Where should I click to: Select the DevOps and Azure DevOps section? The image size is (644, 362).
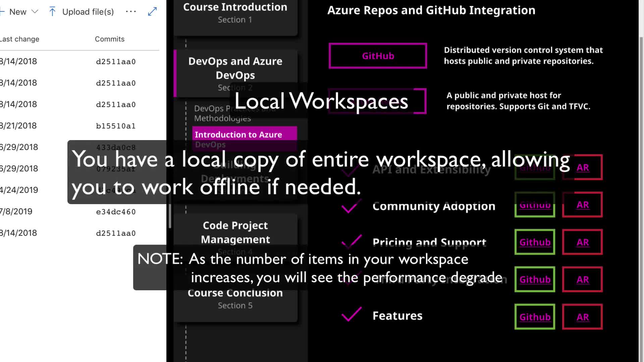235,68
